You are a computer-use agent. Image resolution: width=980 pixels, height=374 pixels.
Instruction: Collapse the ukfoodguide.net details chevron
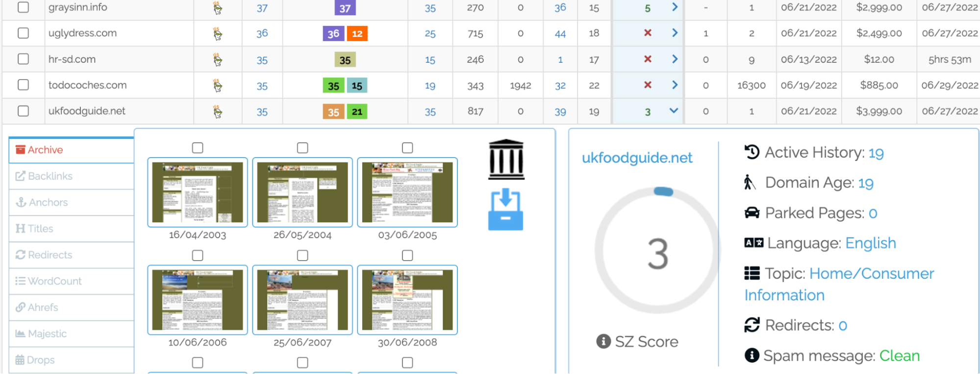click(x=674, y=111)
